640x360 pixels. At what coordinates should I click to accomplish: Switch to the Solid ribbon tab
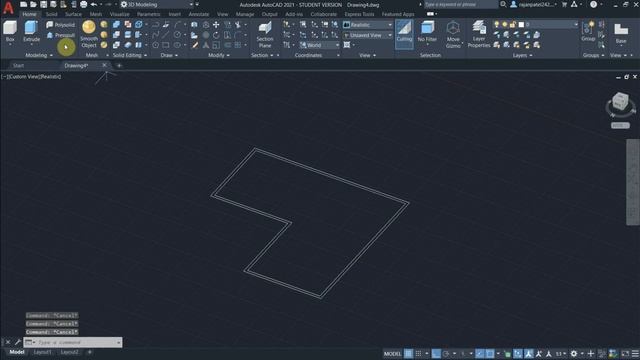[x=51, y=14]
